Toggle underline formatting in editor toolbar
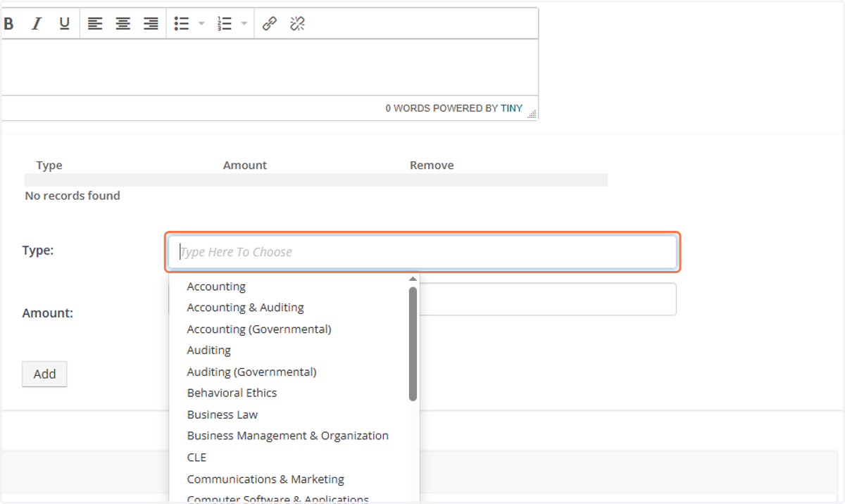This screenshot has width=845, height=504. coord(64,24)
